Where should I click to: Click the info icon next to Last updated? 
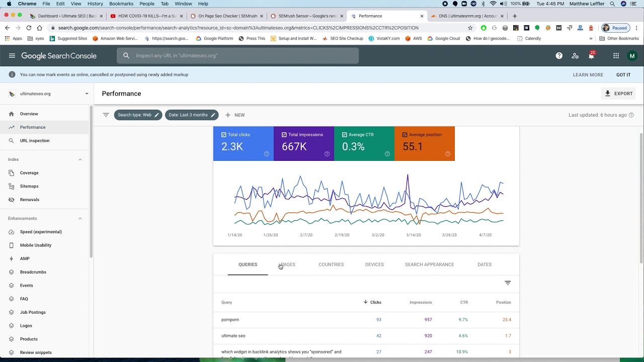[x=631, y=115]
